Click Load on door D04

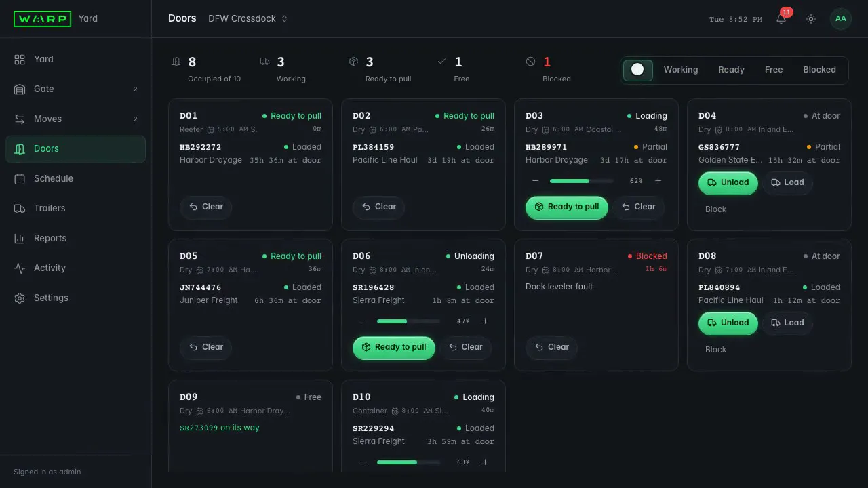[x=787, y=183]
